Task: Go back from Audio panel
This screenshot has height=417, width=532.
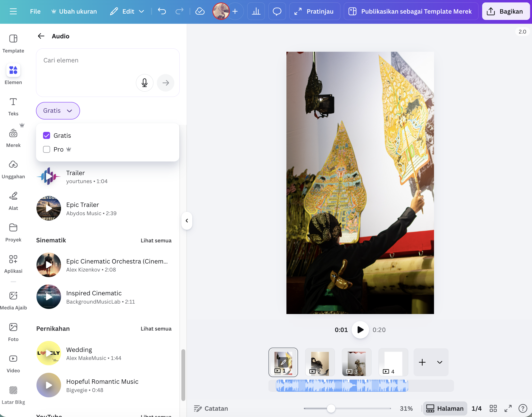Action: pyautogui.click(x=41, y=36)
